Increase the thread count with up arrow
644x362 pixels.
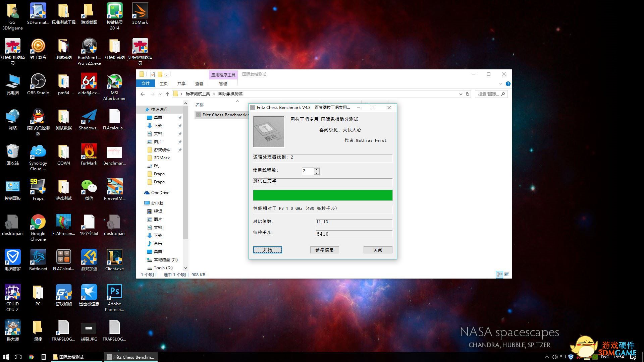[x=316, y=170]
